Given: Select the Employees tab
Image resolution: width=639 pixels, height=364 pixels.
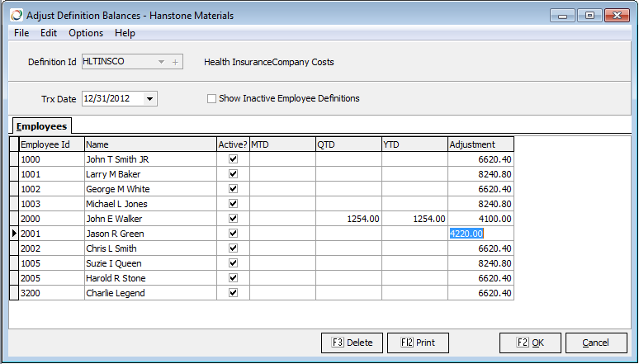Looking at the screenshot, I should coord(42,126).
